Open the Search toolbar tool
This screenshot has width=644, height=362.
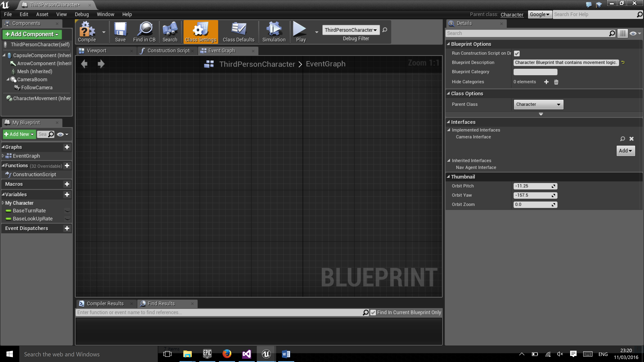coord(170,32)
